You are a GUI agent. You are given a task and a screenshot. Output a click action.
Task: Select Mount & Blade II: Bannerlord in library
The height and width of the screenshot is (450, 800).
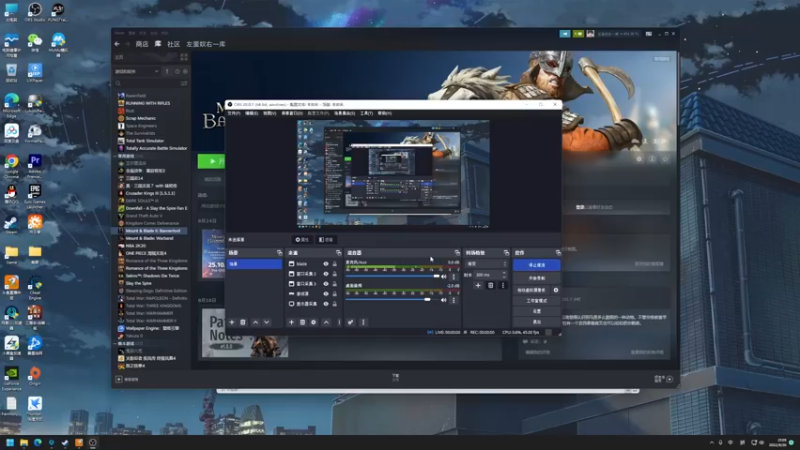151,231
